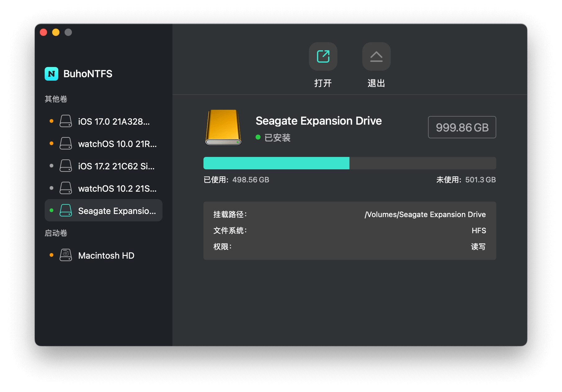
Task: Click the 其他卷 section header
Action: click(x=56, y=99)
